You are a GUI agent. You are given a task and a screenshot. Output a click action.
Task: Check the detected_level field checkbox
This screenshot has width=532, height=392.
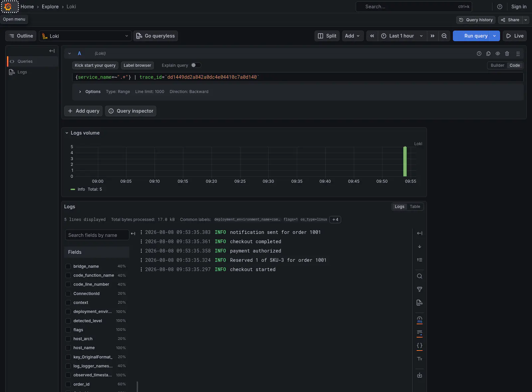click(x=68, y=321)
